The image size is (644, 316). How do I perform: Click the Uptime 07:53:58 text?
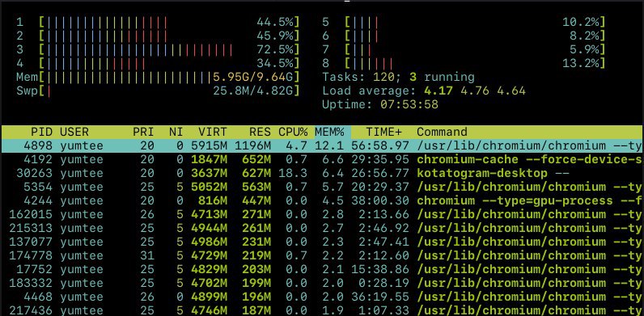380,104
